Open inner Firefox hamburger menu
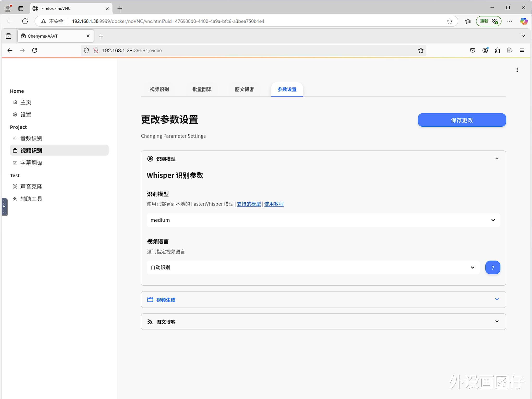This screenshot has width=532, height=399. point(522,51)
